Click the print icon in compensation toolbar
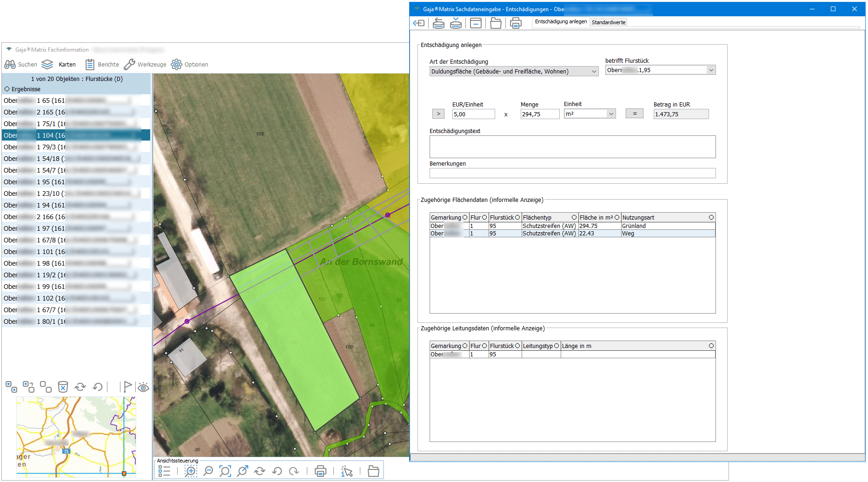The width and height of the screenshot is (868, 482). point(516,23)
